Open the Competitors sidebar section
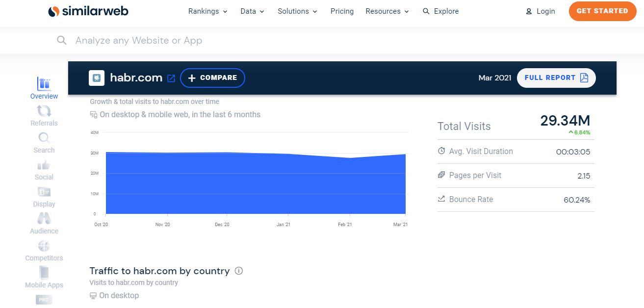Screen dimensions: 644x308 pyautogui.click(x=44, y=251)
